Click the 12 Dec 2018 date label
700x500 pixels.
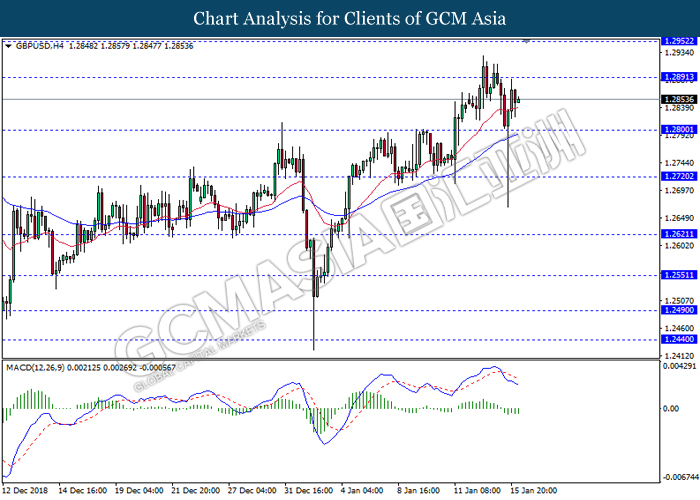(25, 491)
